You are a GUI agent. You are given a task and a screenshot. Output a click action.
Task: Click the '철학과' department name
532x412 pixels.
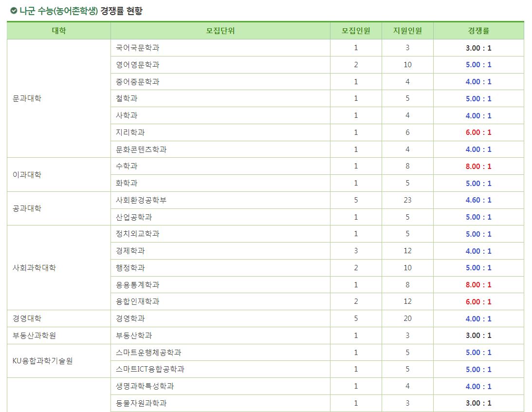point(127,98)
